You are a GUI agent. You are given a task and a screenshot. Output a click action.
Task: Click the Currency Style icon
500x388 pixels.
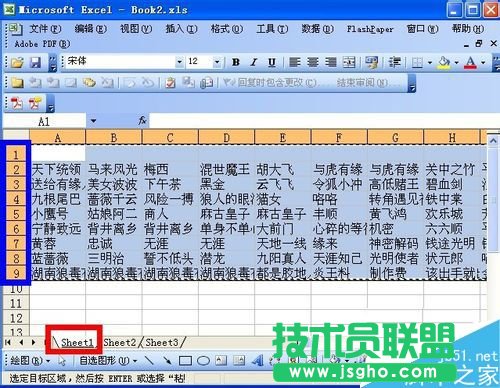click(x=372, y=62)
